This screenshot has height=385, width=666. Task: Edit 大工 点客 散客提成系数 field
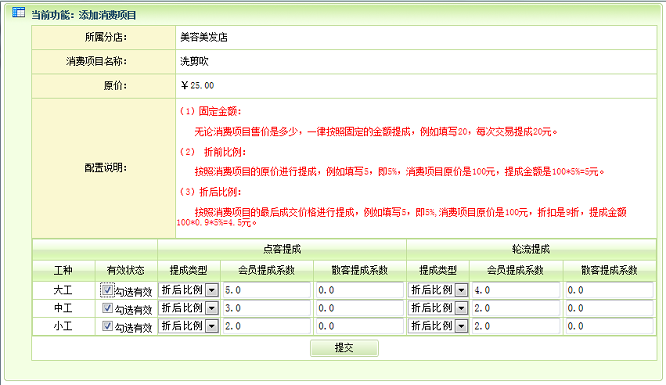pos(360,290)
